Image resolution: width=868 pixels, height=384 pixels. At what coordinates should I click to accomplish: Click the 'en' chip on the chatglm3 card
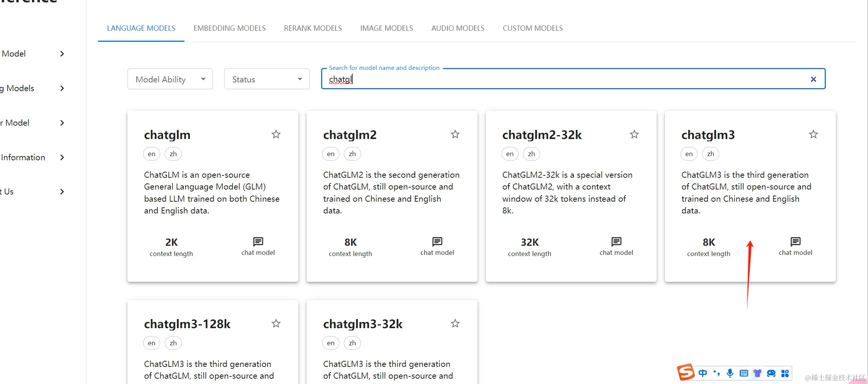coord(689,154)
